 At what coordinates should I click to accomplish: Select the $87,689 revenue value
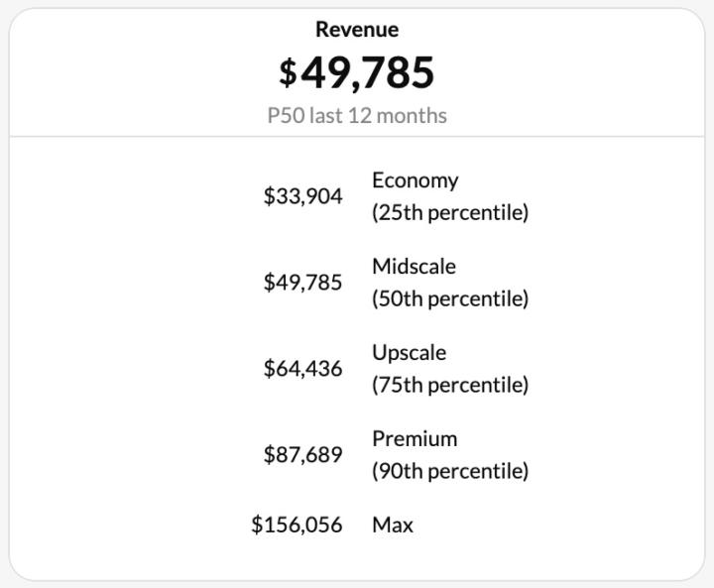click(302, 455)
